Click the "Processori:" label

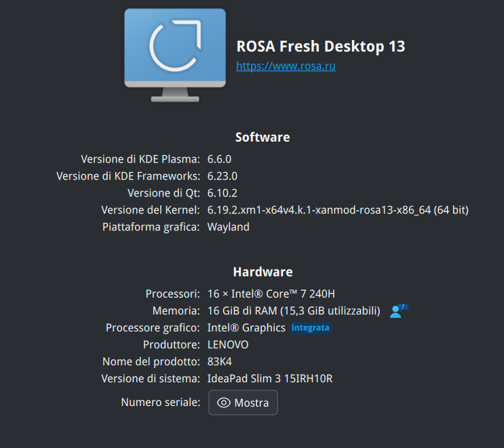(172, 294)
